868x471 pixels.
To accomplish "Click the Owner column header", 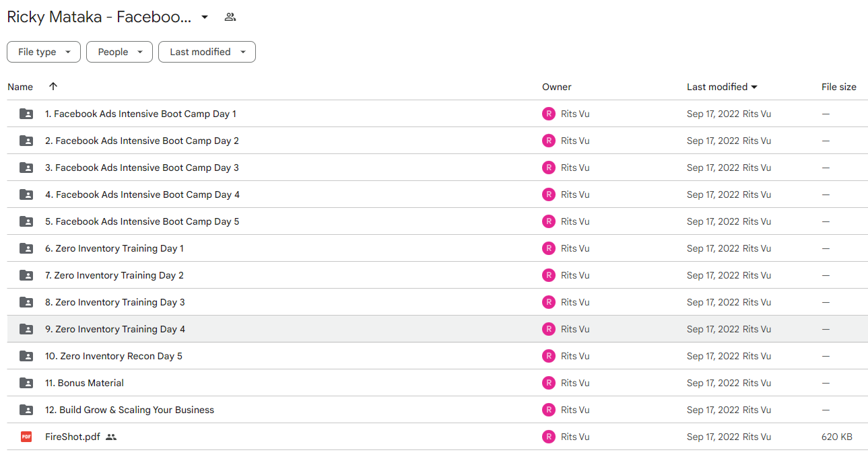I will click(557, 87).
